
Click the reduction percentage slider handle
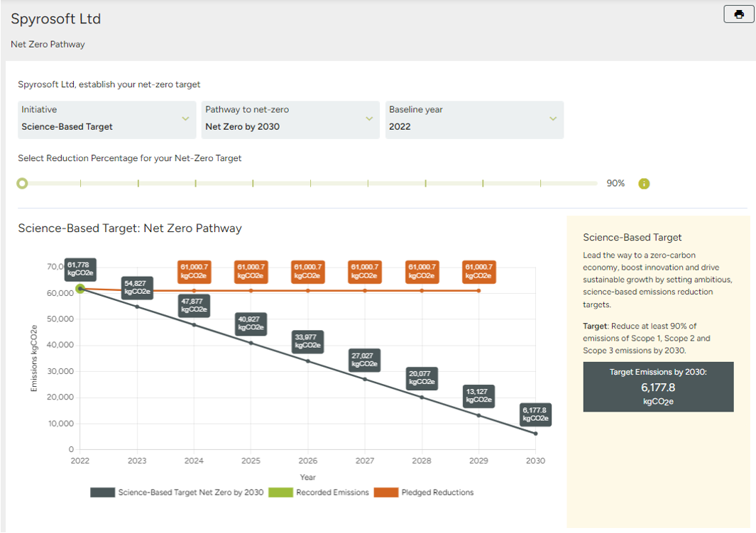tap(22, 183)
